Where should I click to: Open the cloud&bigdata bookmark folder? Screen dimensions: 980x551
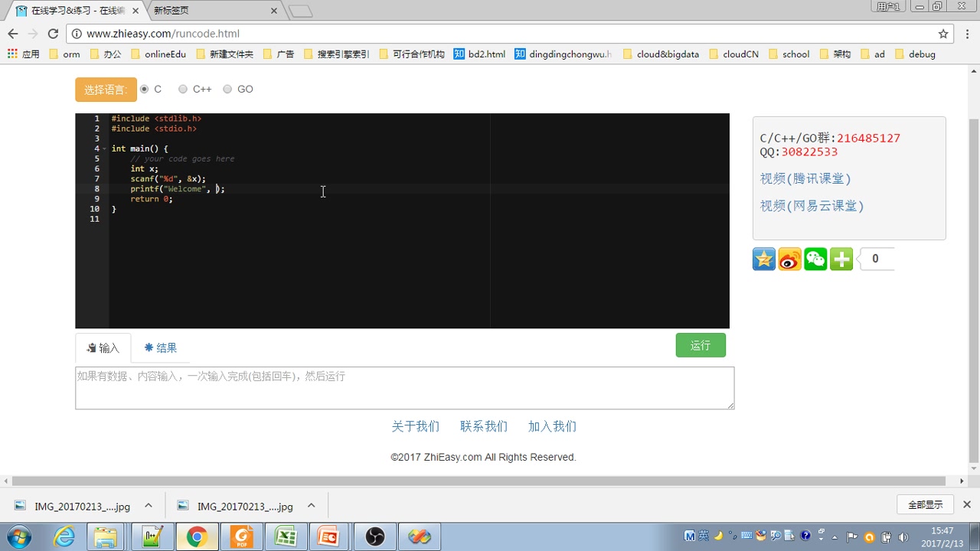point(661,54)
